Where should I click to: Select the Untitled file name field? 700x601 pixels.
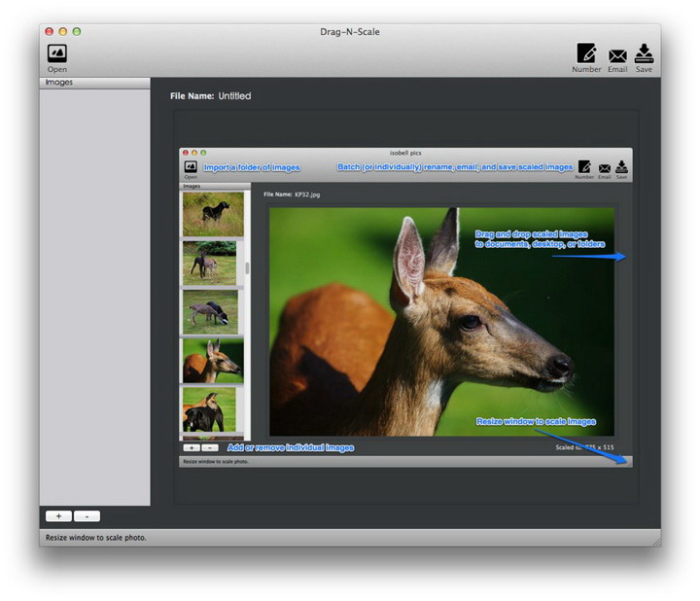point(234,96)
